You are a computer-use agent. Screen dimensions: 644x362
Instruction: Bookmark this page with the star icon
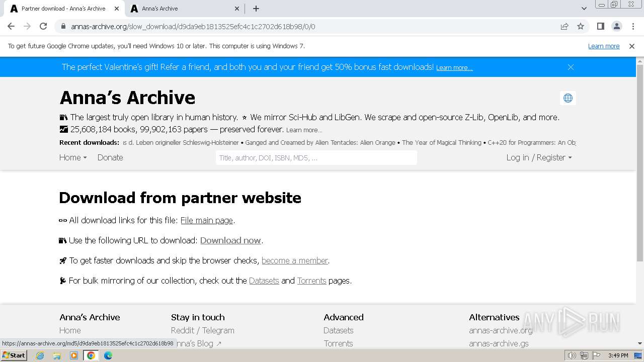point(581,26)
